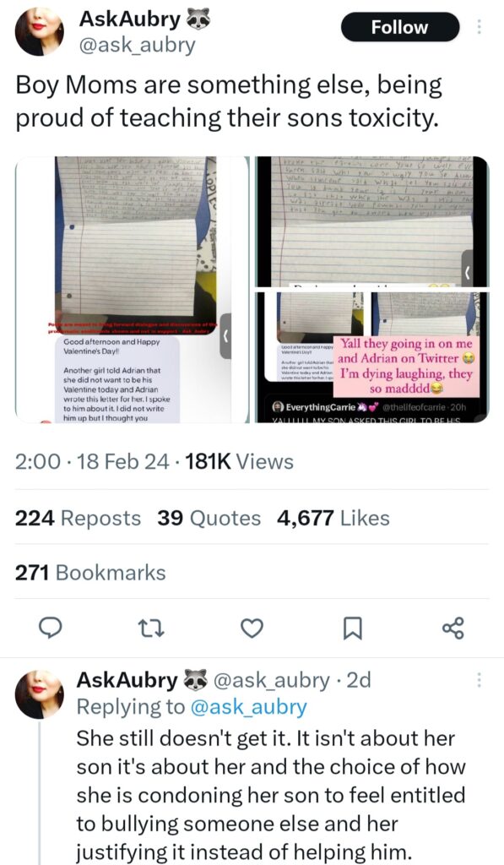The image size is (504, 865).
Task: Open AskAubry avatar on the reply
Action: pos(39,694)
